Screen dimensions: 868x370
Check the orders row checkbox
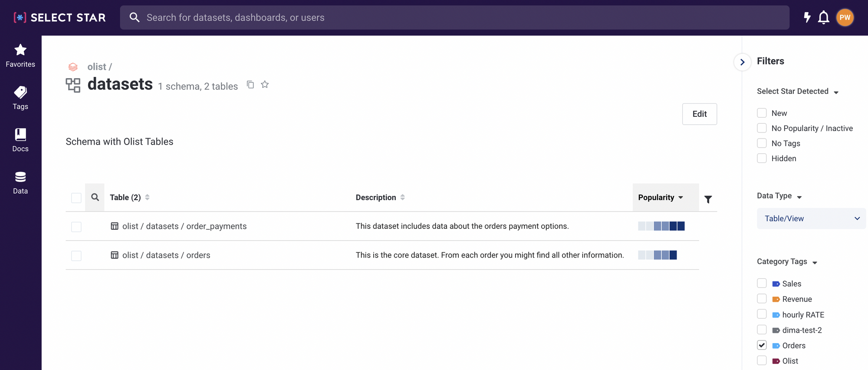click(76, 256)
